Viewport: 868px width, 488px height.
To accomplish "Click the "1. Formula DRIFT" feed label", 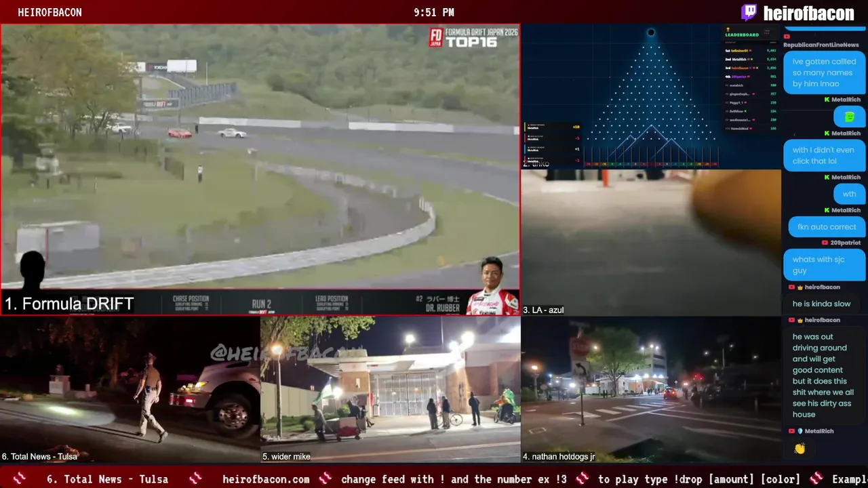I will click(x=69, y=304).
